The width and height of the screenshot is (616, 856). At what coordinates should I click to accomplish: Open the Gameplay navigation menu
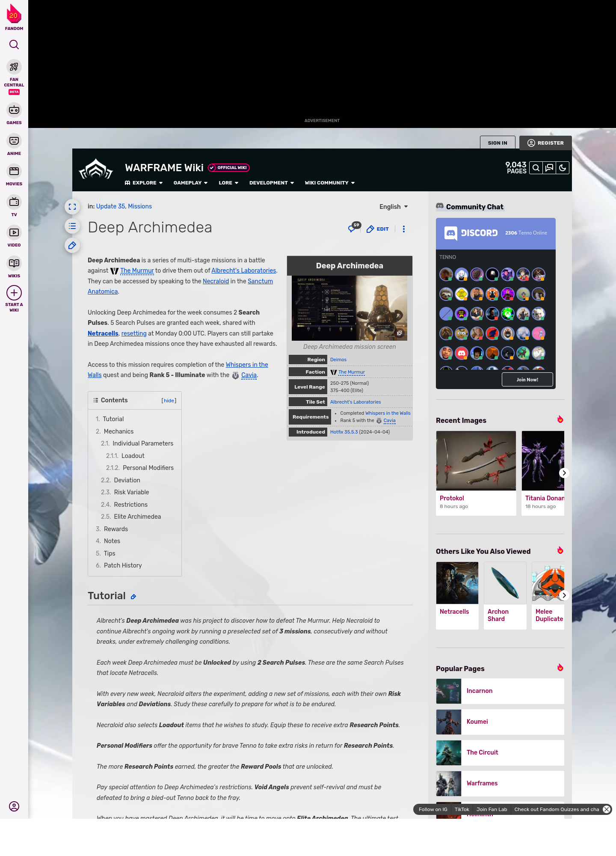click(190, 183)
